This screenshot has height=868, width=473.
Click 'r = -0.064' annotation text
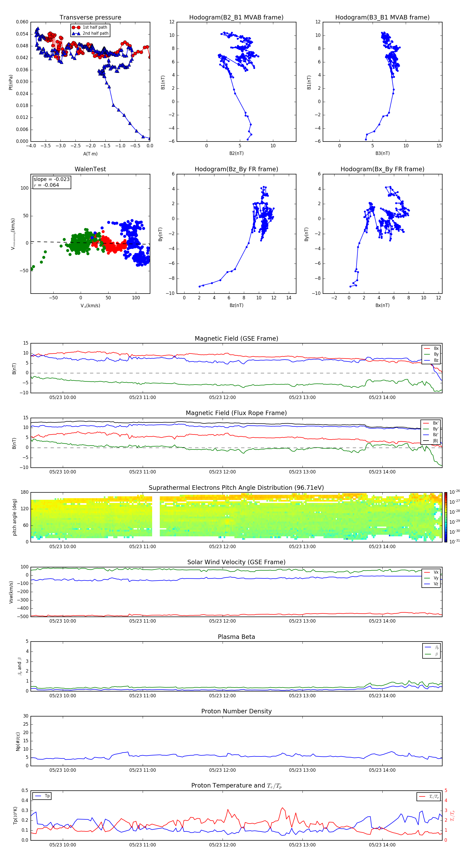coord(47,185)
